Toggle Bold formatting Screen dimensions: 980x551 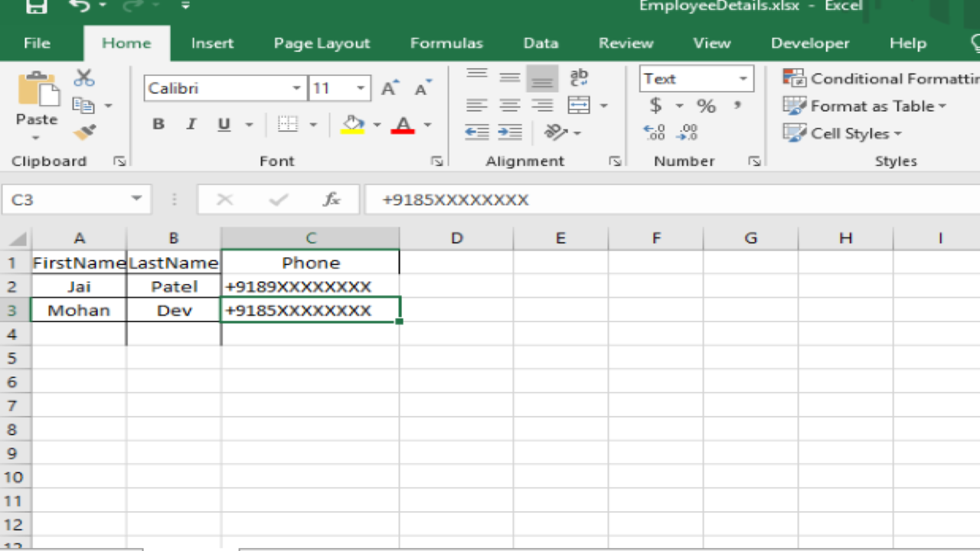(x=158, y=125)
